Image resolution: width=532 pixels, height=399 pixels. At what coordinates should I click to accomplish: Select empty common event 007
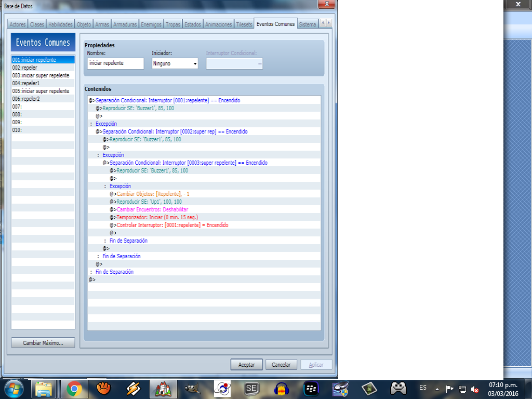43,107
